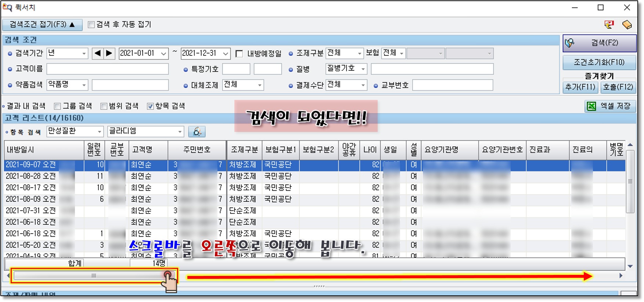Click the 엑셀 저장 Excel export button

[610, 106]
